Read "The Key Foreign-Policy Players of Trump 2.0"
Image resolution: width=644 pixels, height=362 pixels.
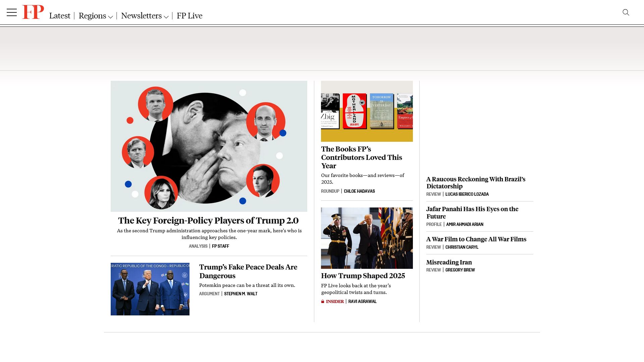tap(208, 221)
